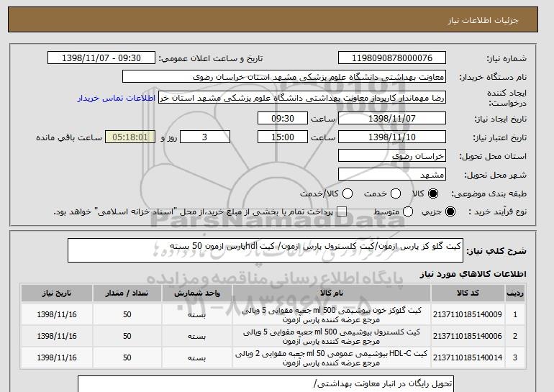Viewport: 554px width, 392px height.
Task: Select the جزیی purchase type radio
Action: [450, 211]
